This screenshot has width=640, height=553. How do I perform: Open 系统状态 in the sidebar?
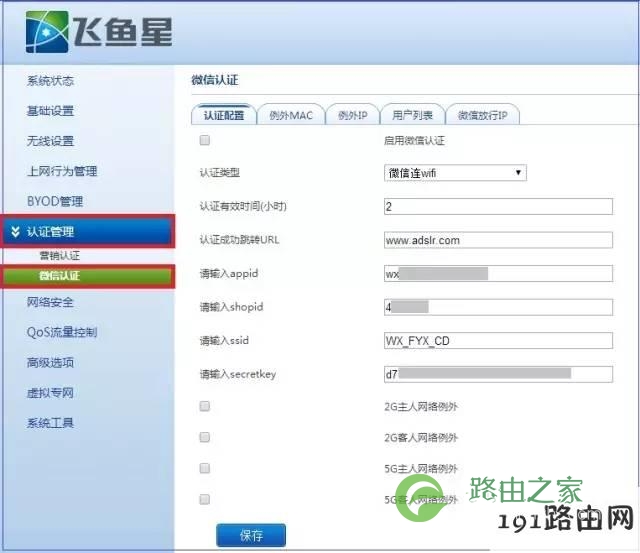tap(50, 81)
